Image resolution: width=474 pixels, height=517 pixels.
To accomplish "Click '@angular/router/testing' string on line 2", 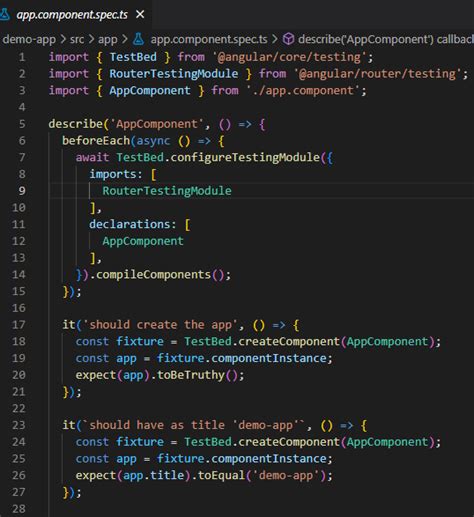I will (x=377, y=74).
